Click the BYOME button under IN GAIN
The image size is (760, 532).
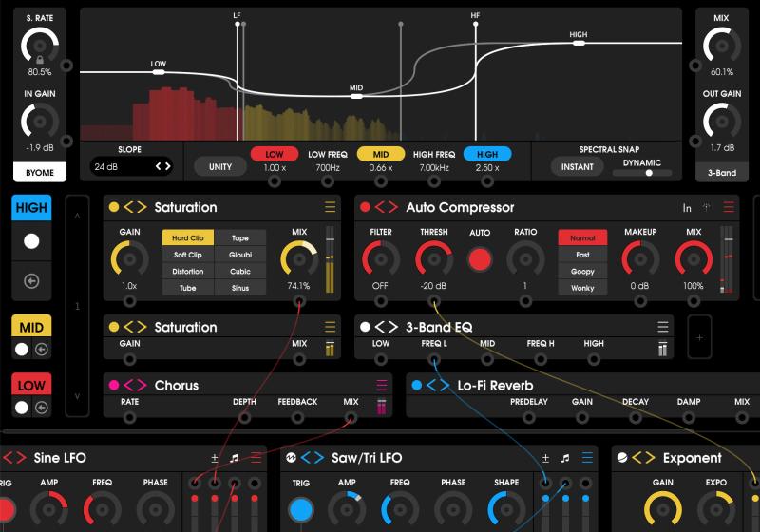tap(40, 173)
